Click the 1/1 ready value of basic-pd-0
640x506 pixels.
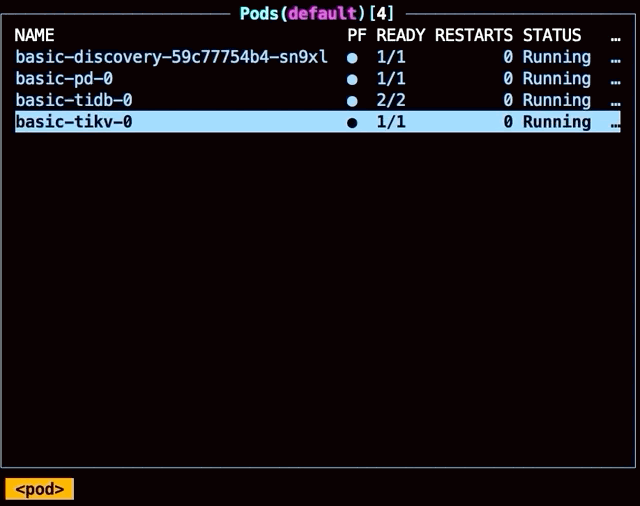[x=391, y=79]
